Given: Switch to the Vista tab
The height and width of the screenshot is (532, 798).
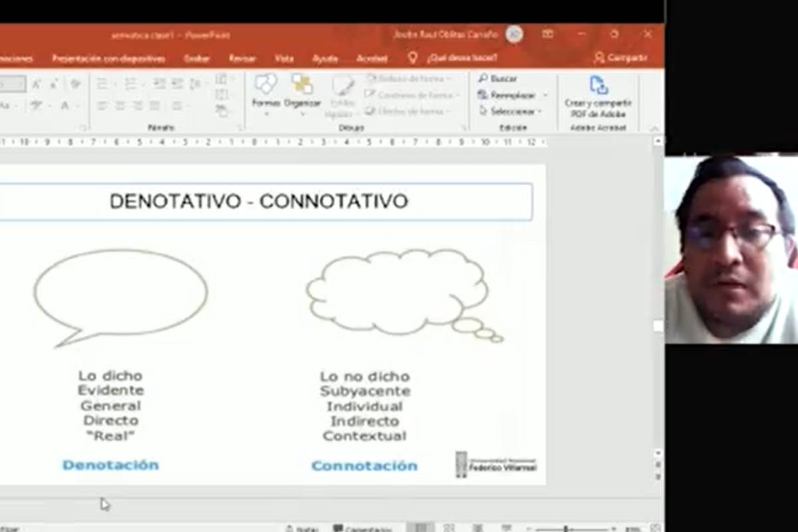Looking at the screenshot, I should tap(284, 59).
